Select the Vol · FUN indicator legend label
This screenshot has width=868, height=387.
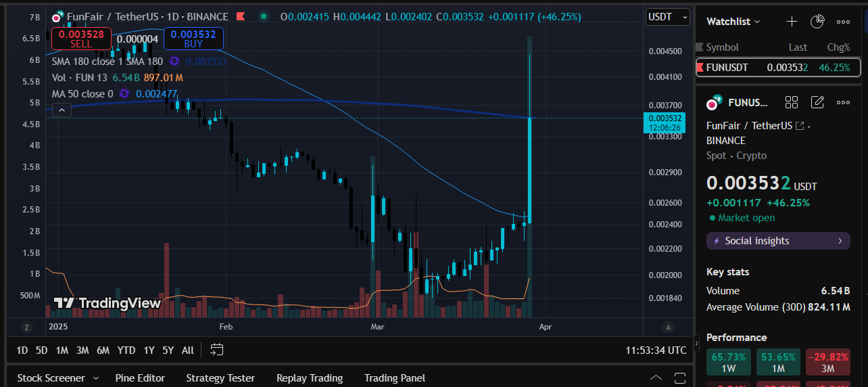click(x=80, y=77)
